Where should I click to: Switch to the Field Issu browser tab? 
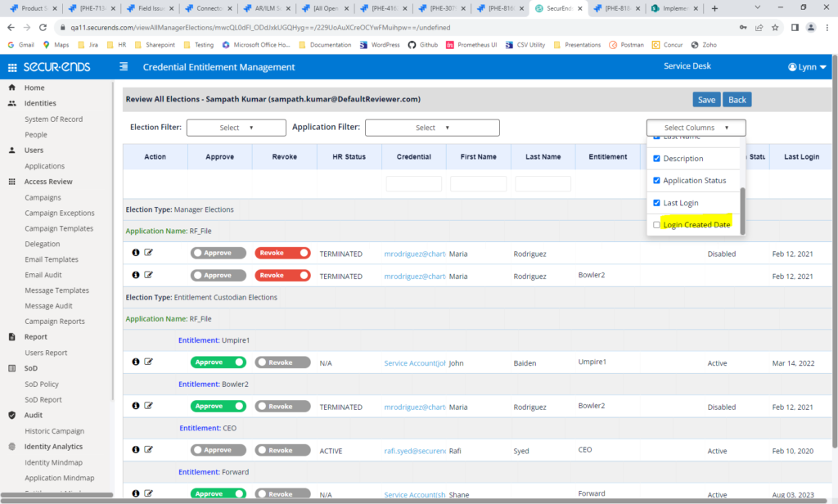[151, 8]
